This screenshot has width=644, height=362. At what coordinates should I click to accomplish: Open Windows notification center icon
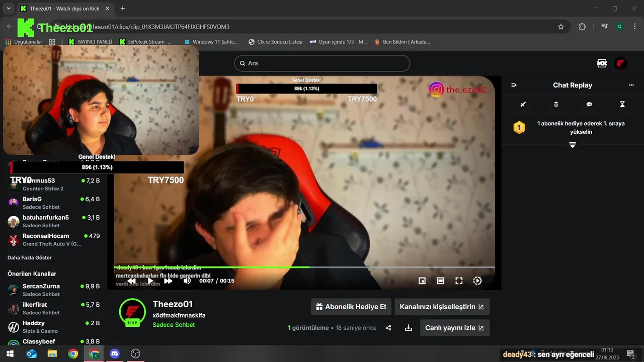click(x=631, y=354)
